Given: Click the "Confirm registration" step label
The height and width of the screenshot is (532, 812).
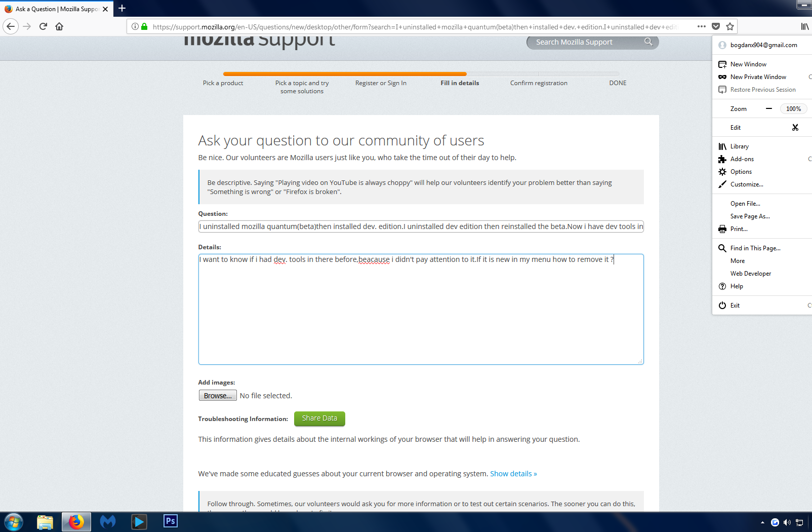Looking at the screenshot, I should [539, 83].
